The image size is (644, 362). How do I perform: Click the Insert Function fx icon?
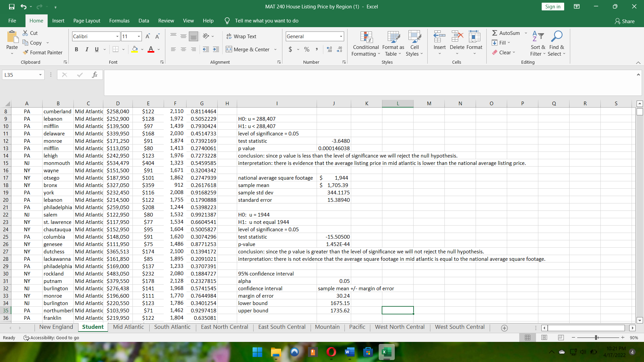click(95, 75)
